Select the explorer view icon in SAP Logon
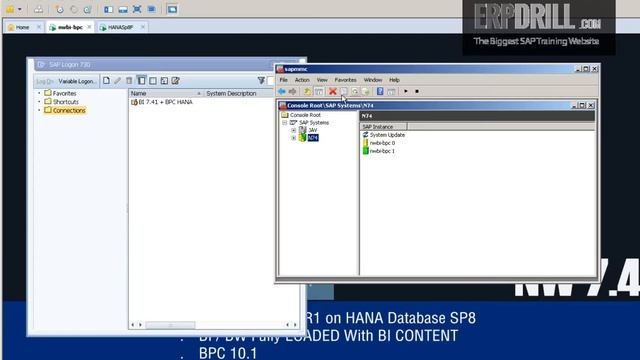Screen dimensions: 640x360 point(141,81)
